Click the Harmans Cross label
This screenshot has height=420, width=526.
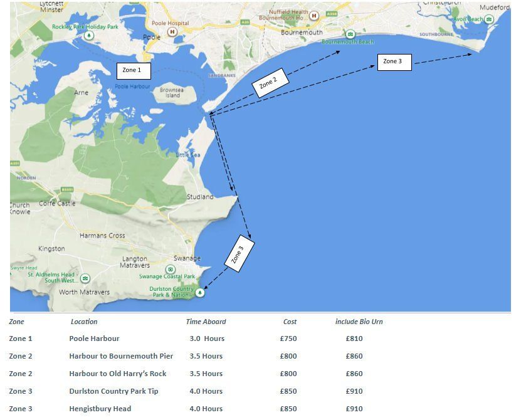click(102, 236)
